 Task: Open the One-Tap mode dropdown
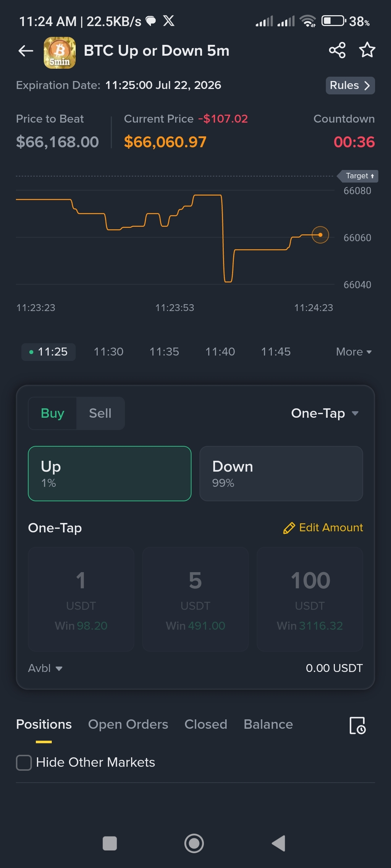325,413
